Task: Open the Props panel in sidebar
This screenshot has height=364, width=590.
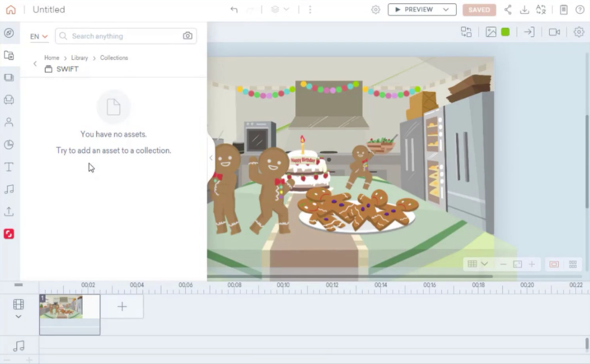Action: (x=9, y=100)
